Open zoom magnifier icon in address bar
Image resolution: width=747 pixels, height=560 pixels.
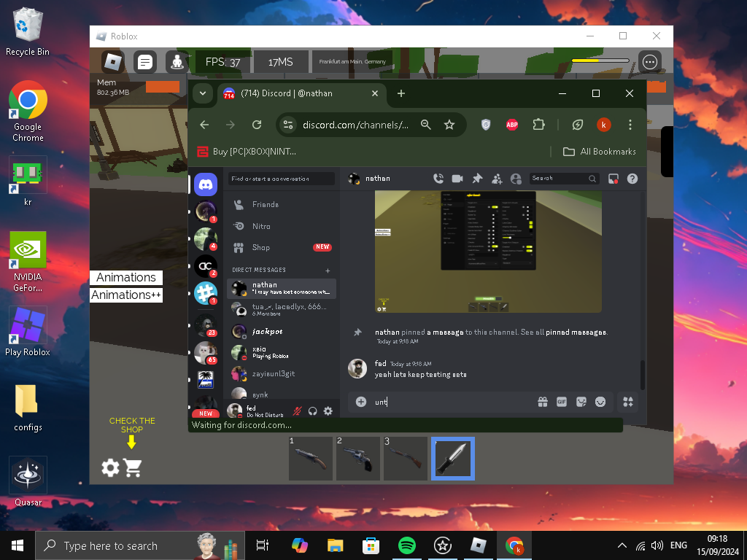[x=426, y=125]
